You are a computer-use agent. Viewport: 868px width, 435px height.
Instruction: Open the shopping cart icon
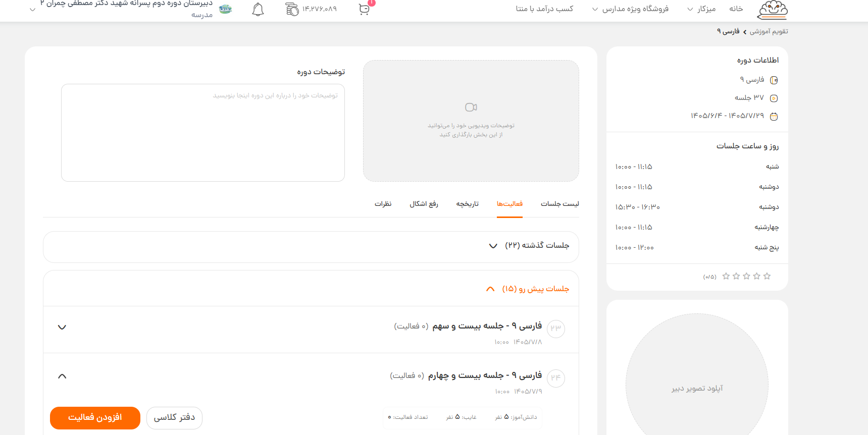point(364,10)
